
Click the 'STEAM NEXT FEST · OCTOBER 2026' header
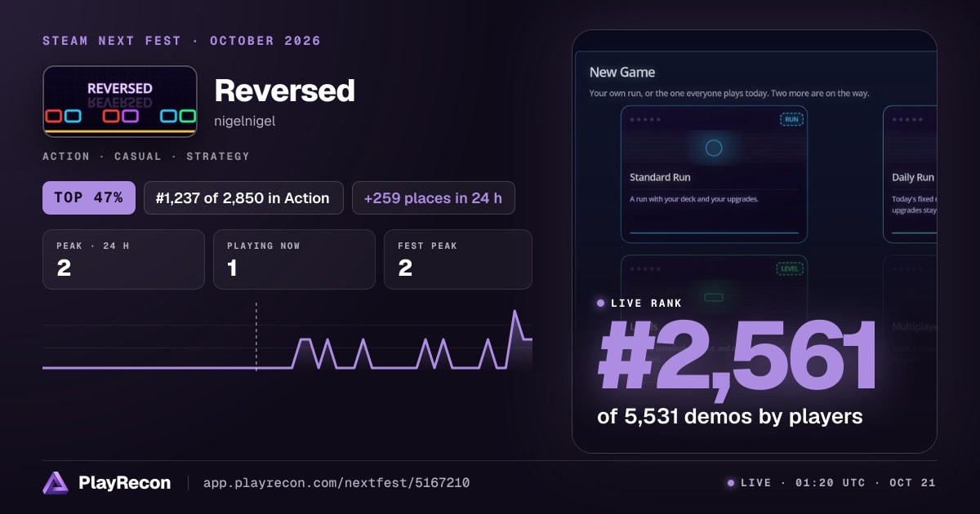point(181,41)
